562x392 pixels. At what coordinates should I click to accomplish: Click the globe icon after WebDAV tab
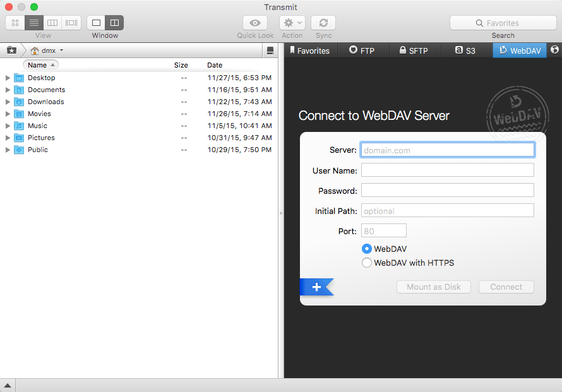554,50
